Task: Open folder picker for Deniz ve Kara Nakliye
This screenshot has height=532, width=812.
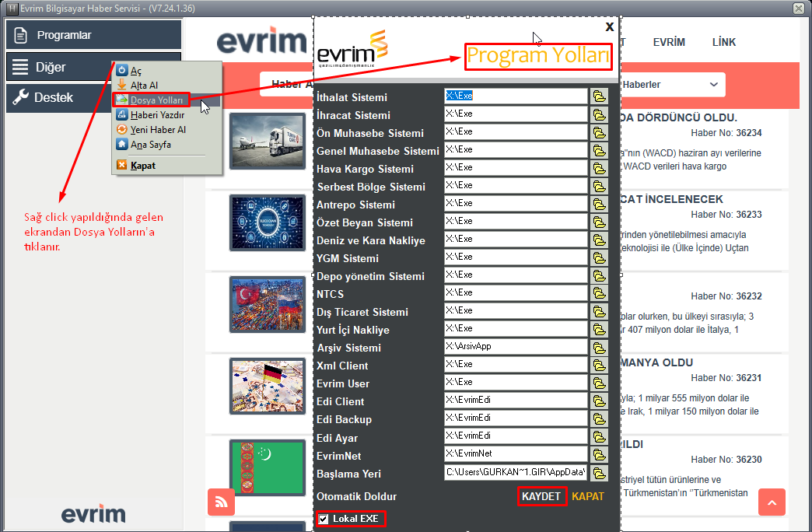Action: click(599, 240)
